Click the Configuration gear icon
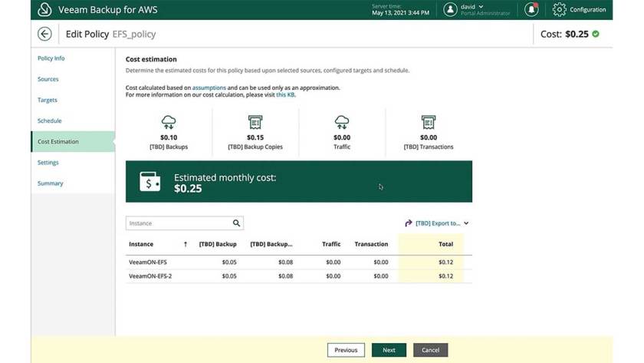The image size is (644, 363). click(x=559, y=9)
